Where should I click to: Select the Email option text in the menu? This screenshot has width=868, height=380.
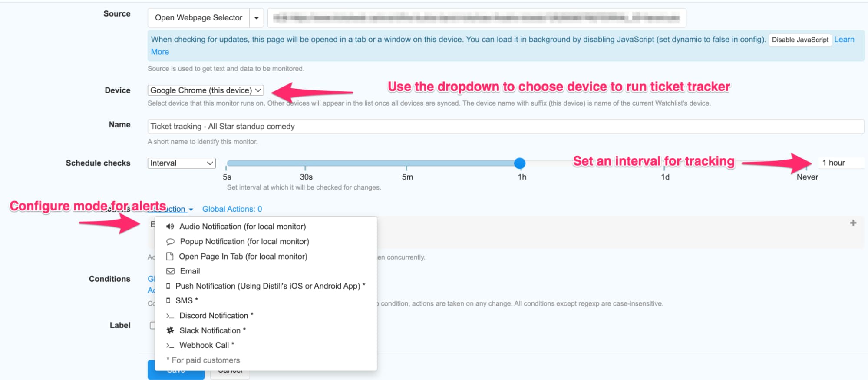pos(190,271)
